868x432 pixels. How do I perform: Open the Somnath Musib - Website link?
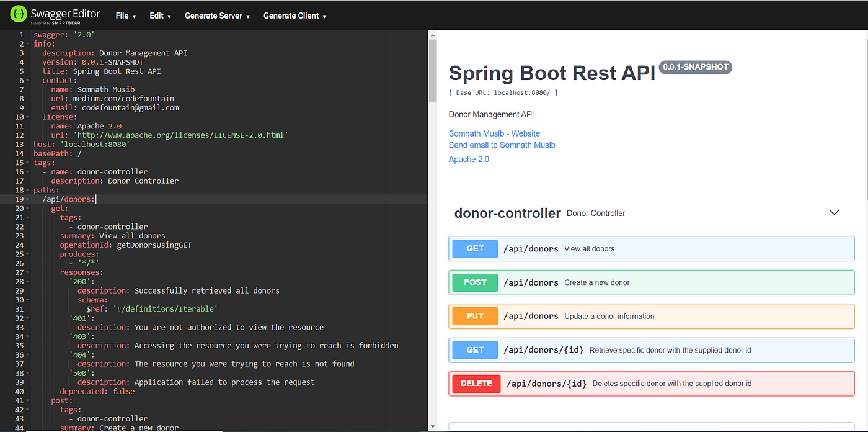494,133
